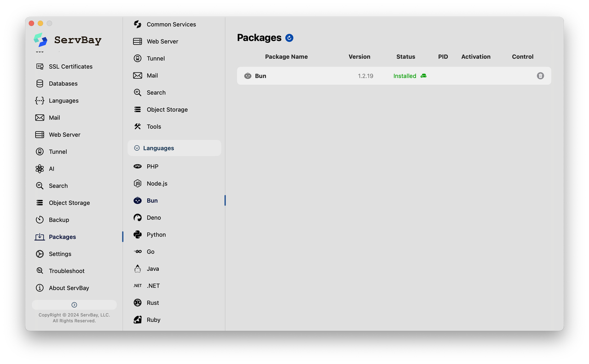Click the .NET language icon
Image resolution: width=589 pixels, height=364 pixels.
(x=138, y=285)
